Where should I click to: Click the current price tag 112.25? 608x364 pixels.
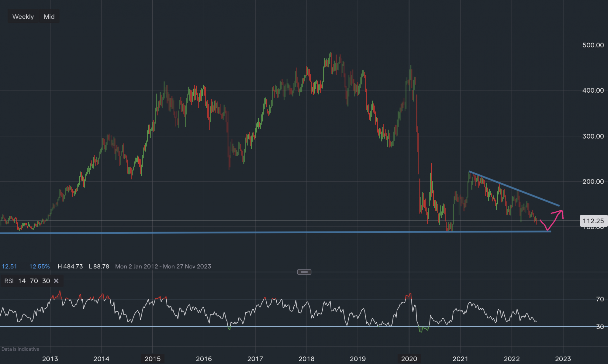(x=593, y=221)
